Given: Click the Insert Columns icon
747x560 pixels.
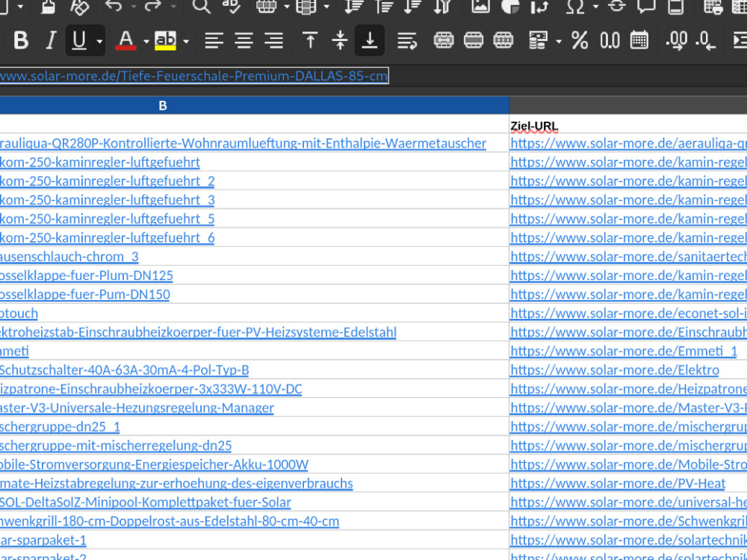Looking at the screenshot, I should coord(306,7).
